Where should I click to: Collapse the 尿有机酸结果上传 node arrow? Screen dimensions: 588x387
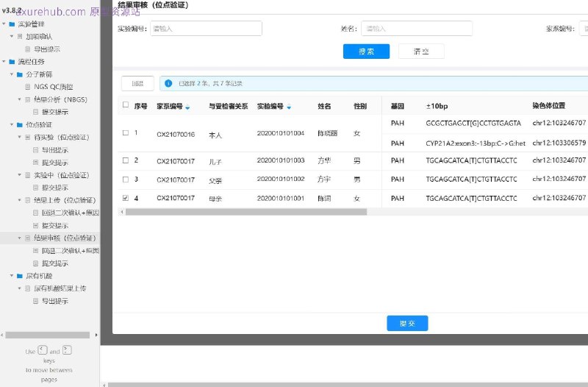[20, 288]
